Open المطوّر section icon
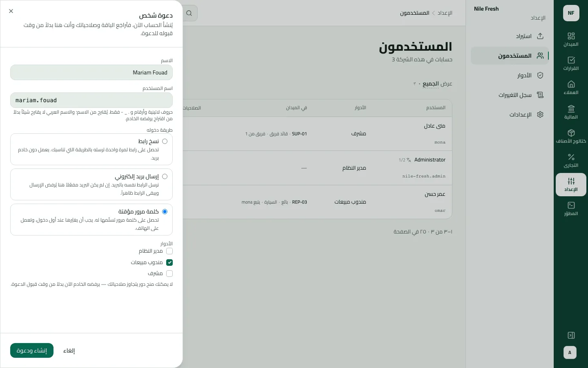This screenshot has width=588, height=368. [571, 209]
